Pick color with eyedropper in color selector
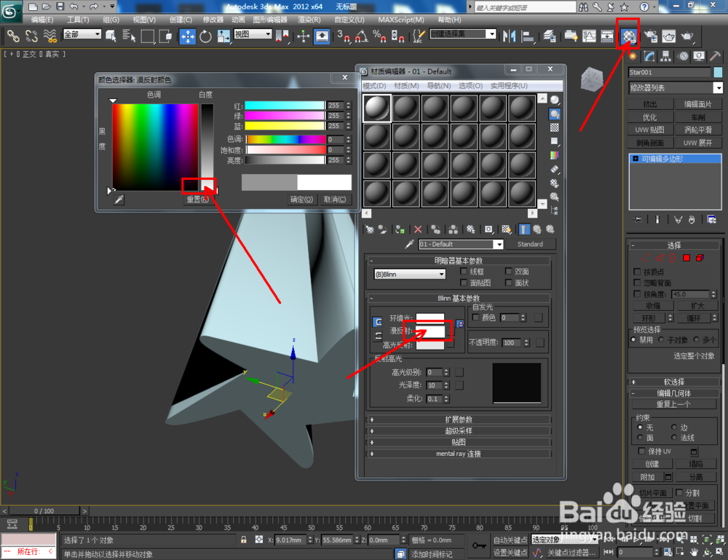The image size is (728, 560). coord(119,200)
